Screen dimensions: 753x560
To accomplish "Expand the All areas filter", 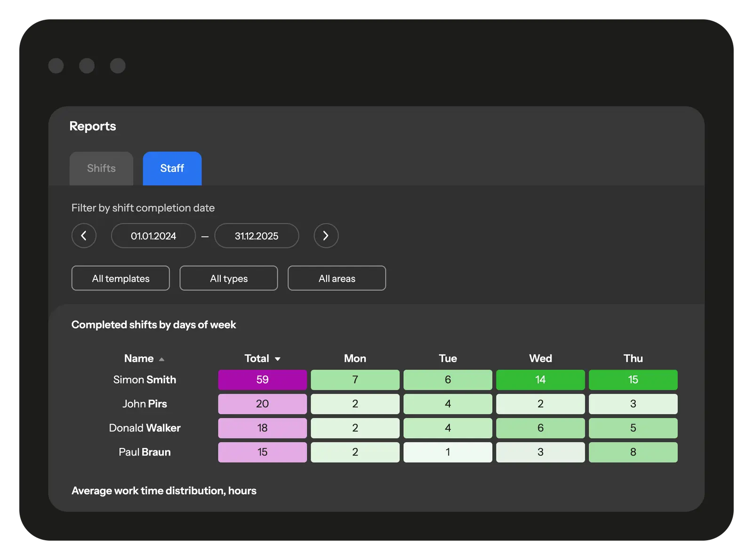I will pyautogui.click(x=336, y=279).
